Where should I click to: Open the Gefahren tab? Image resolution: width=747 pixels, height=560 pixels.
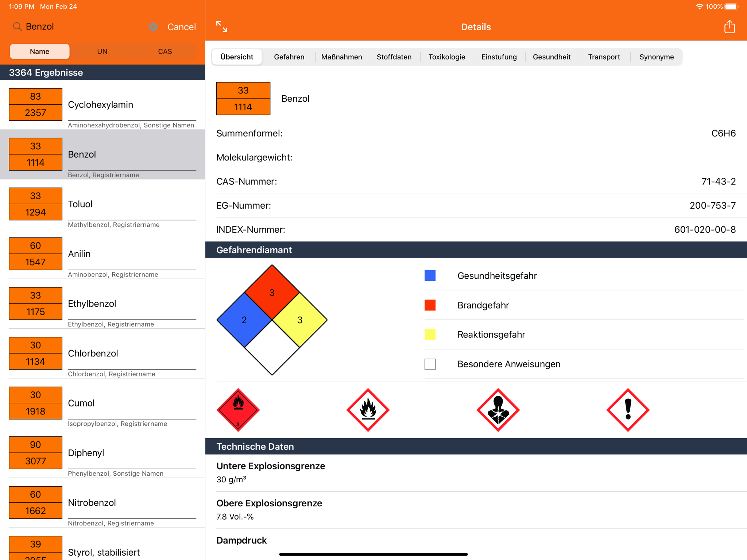click(x=289, y=57)
